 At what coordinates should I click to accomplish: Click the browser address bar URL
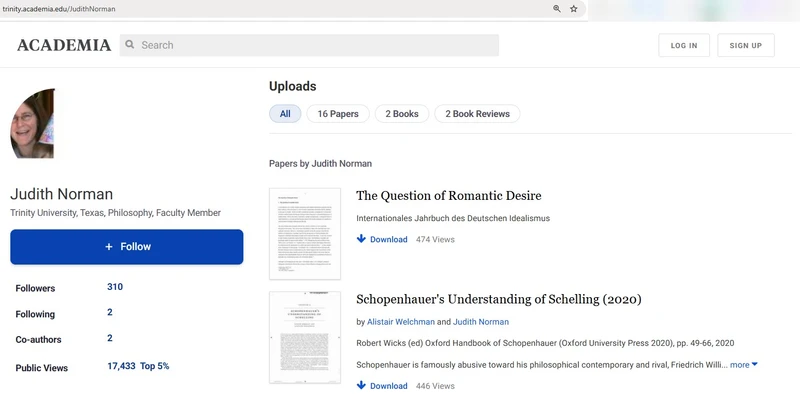(59, 9)
